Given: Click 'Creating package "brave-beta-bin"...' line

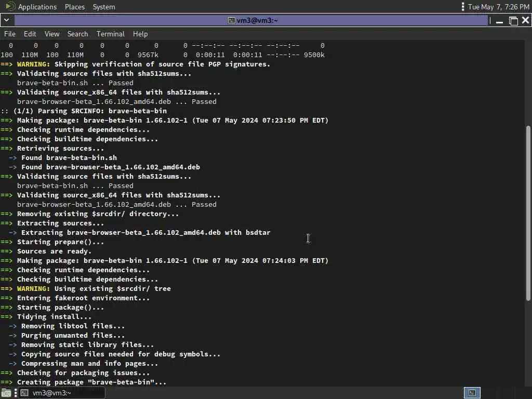Looking at the screenshot, I should coord(84,382).
